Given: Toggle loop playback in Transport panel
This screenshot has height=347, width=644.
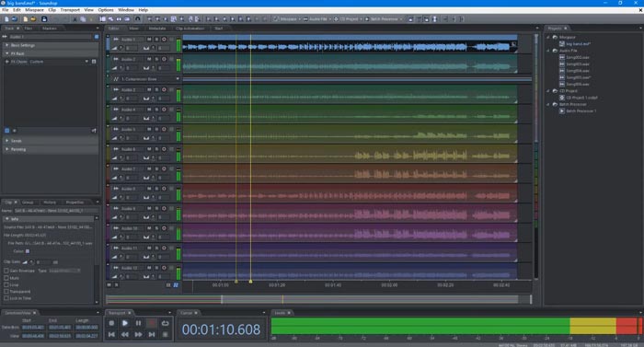Looking at the screenshot, I should 165,323.
